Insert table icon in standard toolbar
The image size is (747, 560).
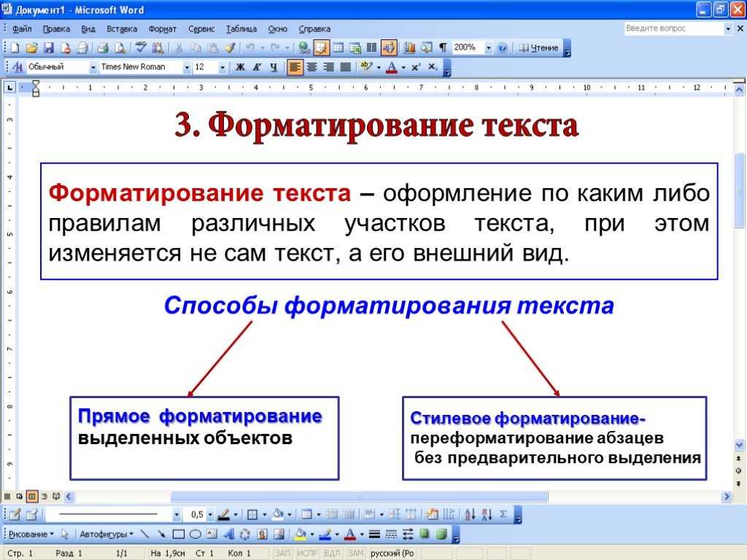(338, 47)
